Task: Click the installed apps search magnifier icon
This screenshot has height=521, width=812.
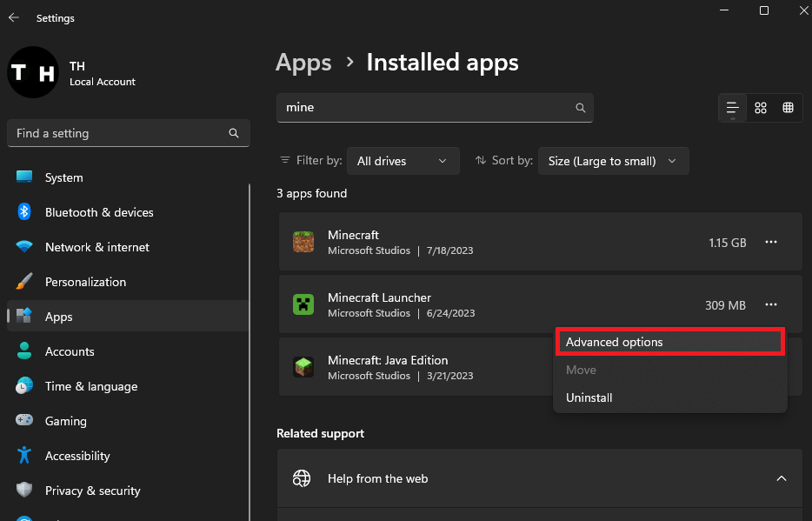Action: (x=581, y=108)
